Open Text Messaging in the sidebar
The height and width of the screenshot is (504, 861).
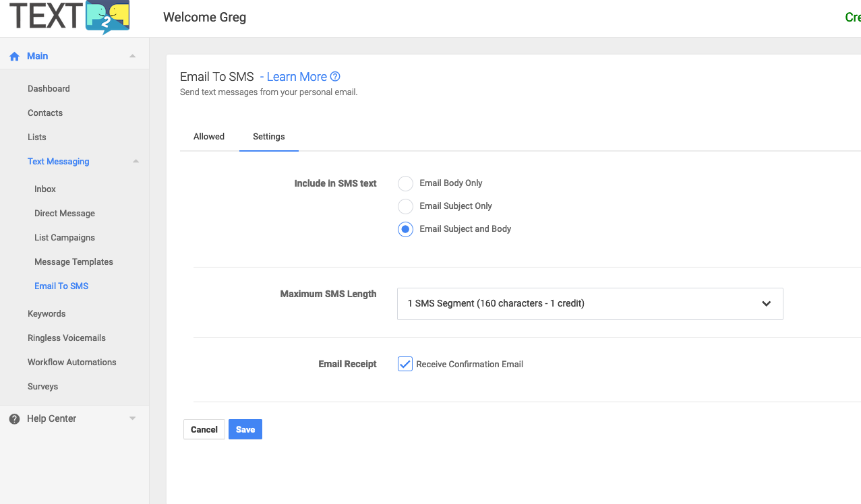pyautogui.click(x=59, y=162)
